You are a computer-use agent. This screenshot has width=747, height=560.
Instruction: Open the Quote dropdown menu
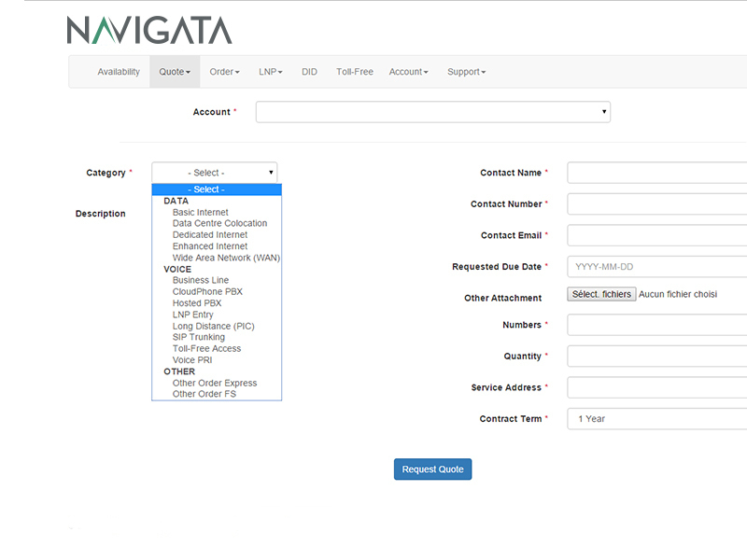(175, 72)
